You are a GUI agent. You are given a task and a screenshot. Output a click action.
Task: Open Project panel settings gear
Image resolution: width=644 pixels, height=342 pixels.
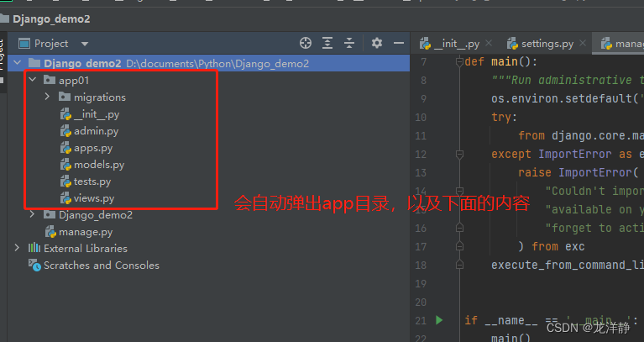click(x=377, y=43)
